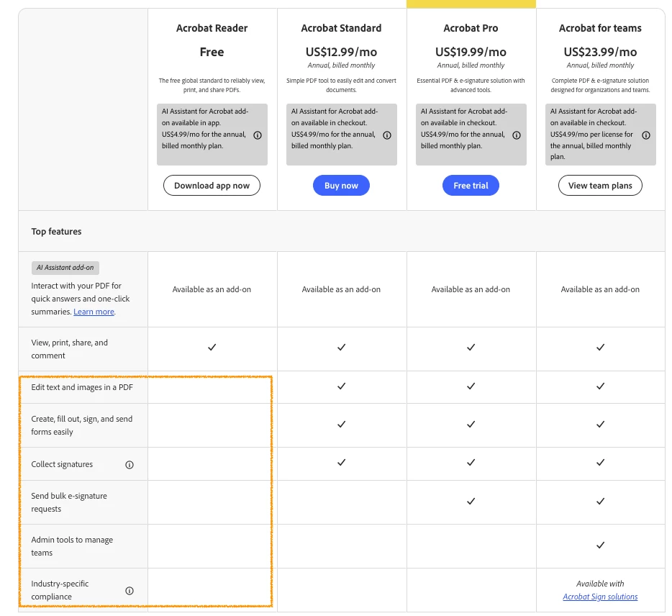Open info icon next to Collect signatures

130,465
